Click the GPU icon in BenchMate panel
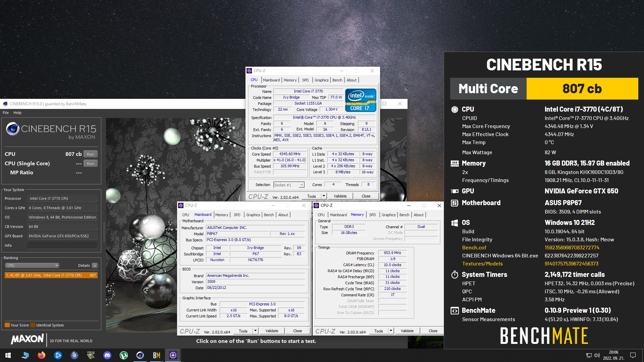Image resolution: width=644 pixels, height=362 pixels. click(454, 191)
